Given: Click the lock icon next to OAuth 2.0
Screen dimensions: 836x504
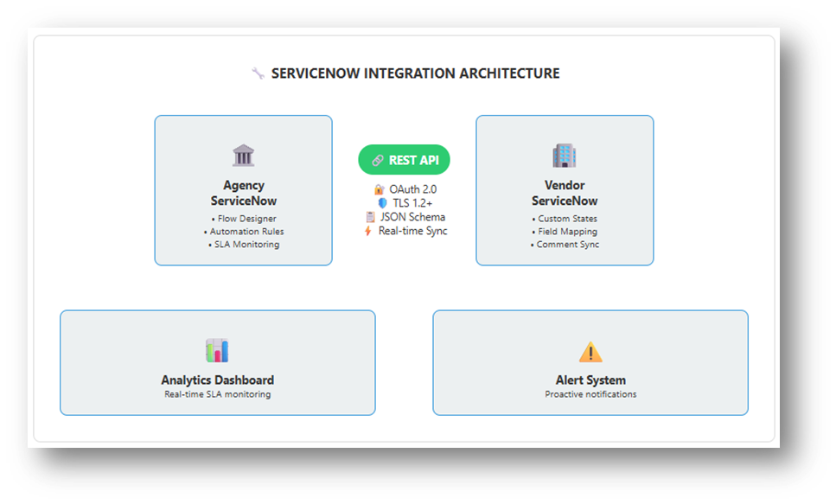Looking at the screenshot, I should point(379,189).
